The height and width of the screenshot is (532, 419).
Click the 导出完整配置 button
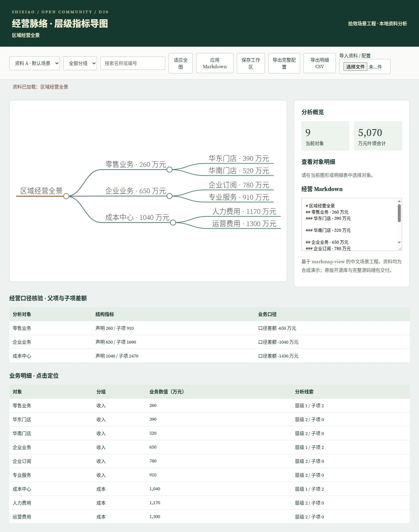(284, 63)
